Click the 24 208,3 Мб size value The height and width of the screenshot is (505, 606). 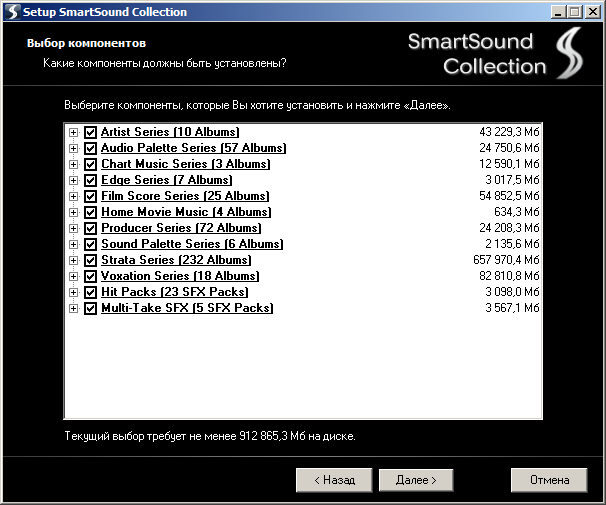tap(509, 228)
